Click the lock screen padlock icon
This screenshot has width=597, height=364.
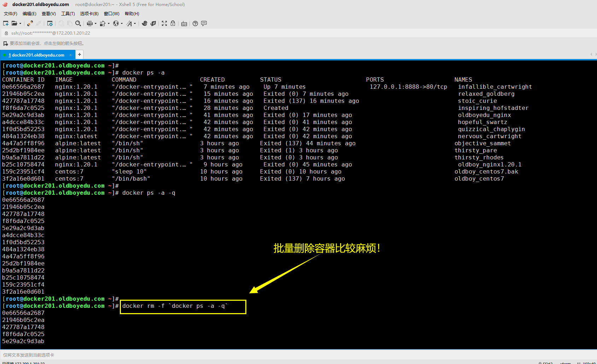coord(173,23)
